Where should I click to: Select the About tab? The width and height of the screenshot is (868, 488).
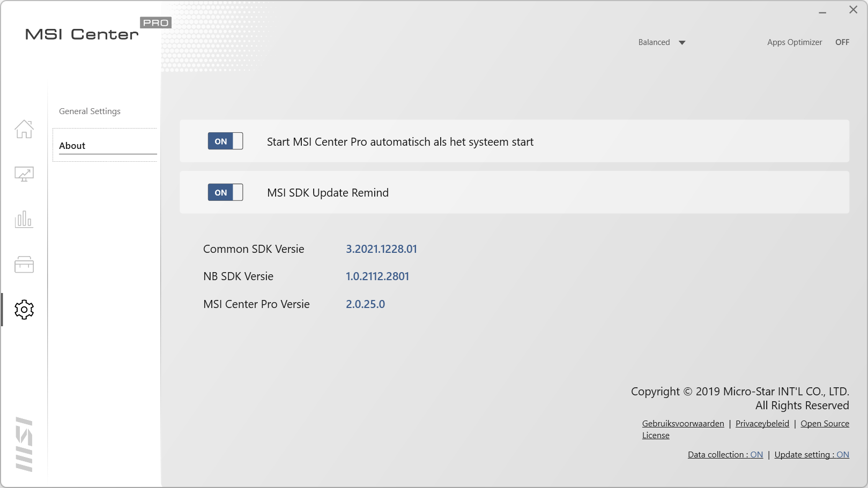pyautogui.click(x=72, y=146)
